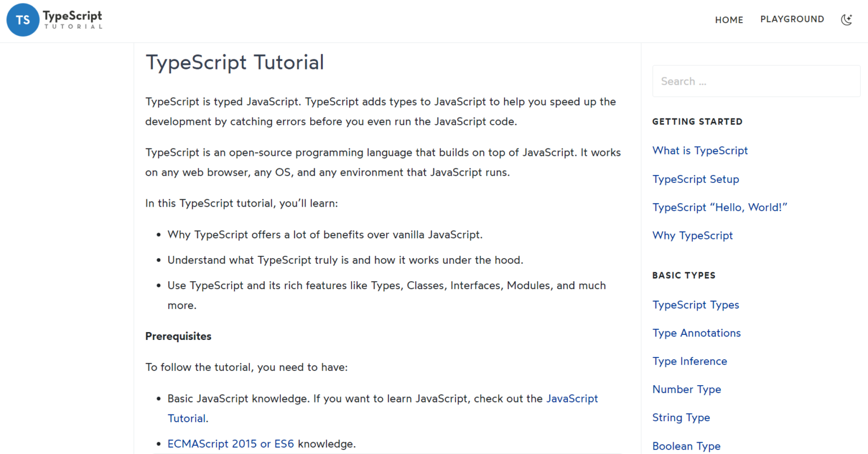Open the What is TypeScript page
Screen dimensions: 868x454
coord(700,150)
